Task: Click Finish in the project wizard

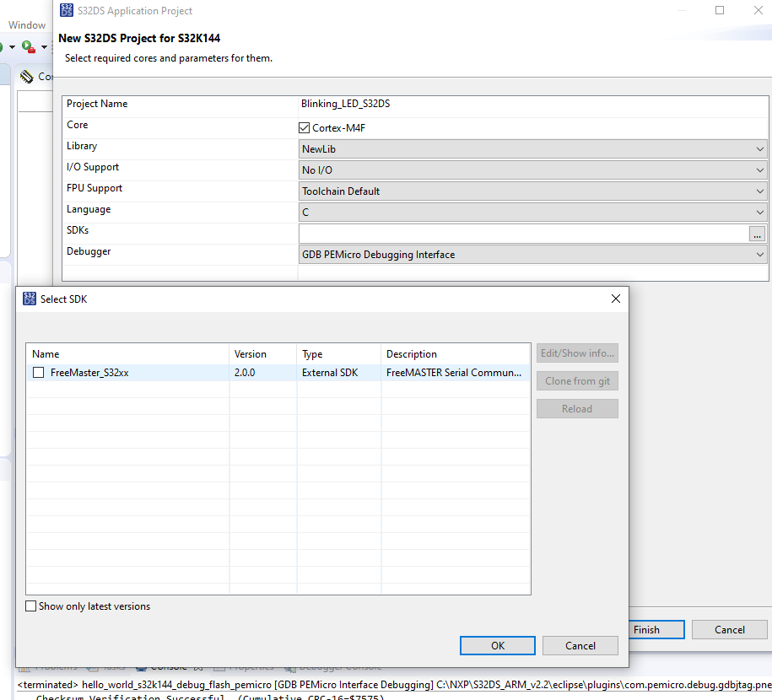Action: [656, 630]
